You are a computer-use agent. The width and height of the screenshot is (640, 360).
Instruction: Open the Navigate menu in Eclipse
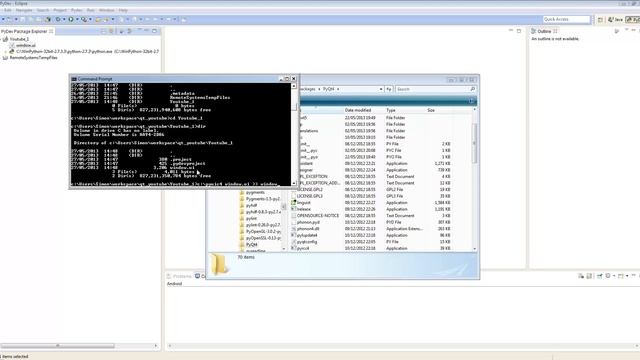pos(24,10)
